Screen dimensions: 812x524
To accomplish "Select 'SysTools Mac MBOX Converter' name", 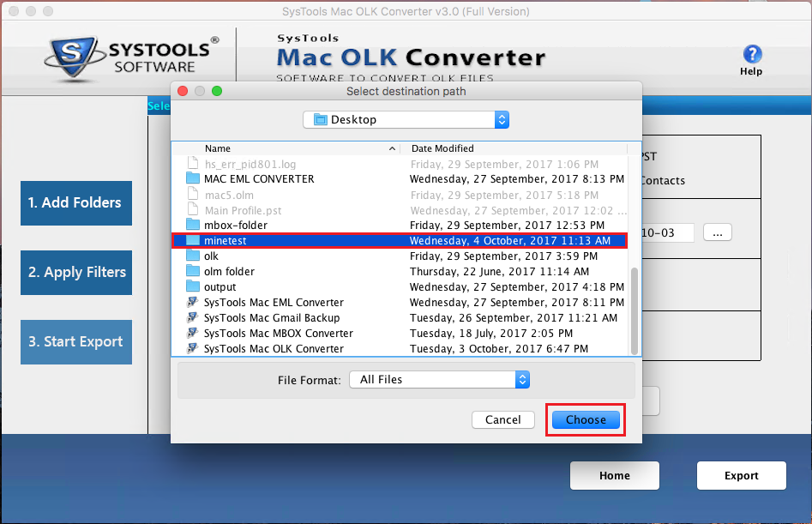I will click(x=279, y=334).
